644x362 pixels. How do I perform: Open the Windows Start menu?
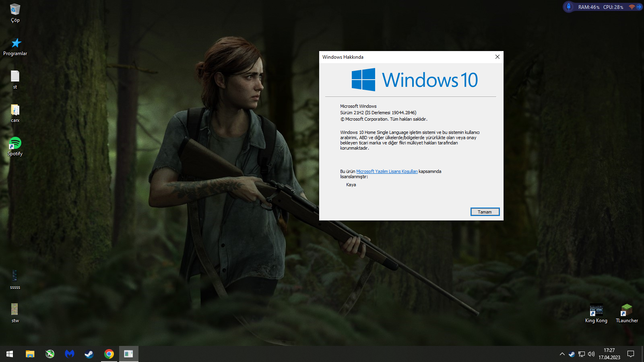(x=10, y=354)
